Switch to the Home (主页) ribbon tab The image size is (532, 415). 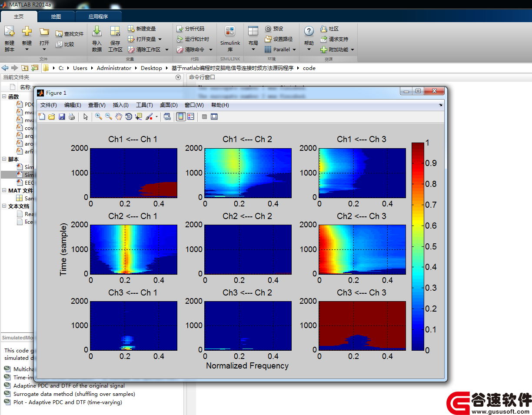(x=19, y=17)
